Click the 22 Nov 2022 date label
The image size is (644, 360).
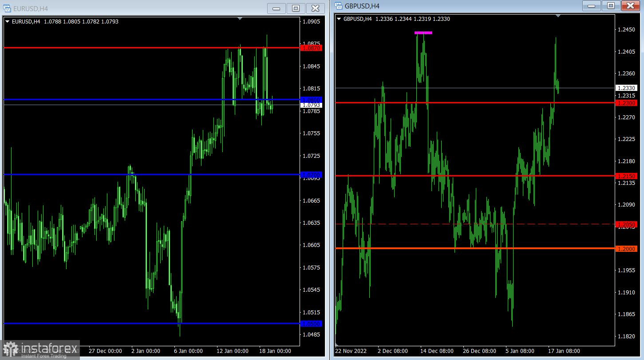click(x=351, y=351)
